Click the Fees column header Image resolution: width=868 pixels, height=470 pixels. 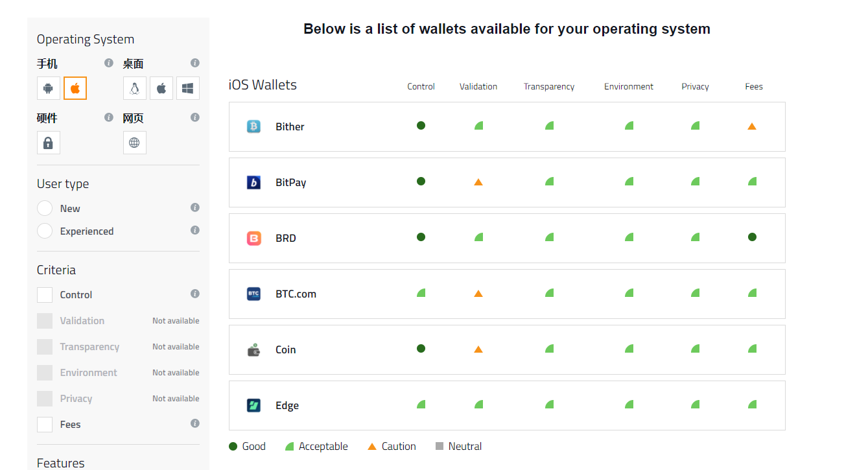754,86
